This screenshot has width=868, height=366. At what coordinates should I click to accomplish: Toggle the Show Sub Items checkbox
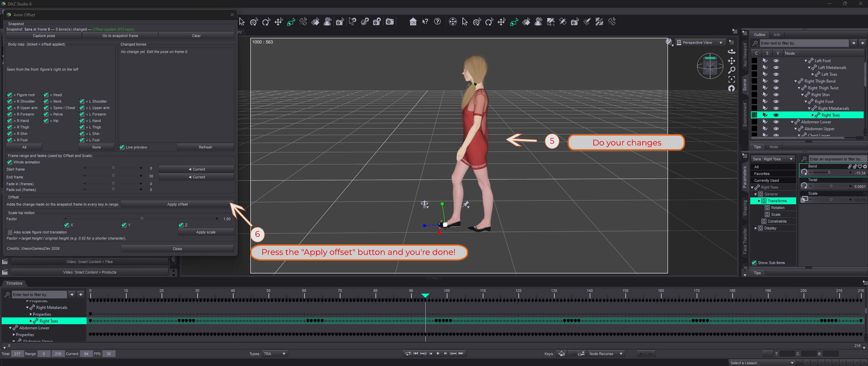coord(754,263)
